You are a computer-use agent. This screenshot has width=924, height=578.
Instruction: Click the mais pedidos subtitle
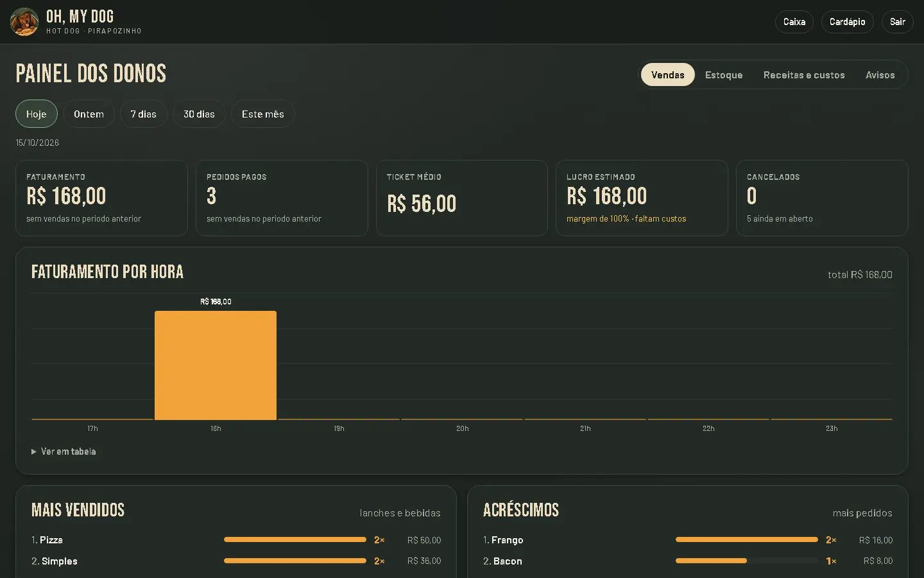[862, 513]
